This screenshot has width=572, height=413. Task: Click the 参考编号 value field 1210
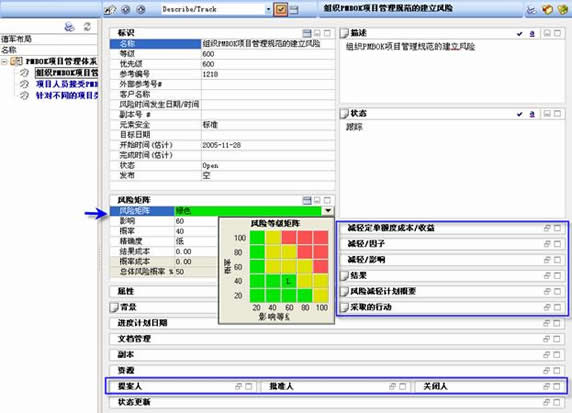coord(268,74)
